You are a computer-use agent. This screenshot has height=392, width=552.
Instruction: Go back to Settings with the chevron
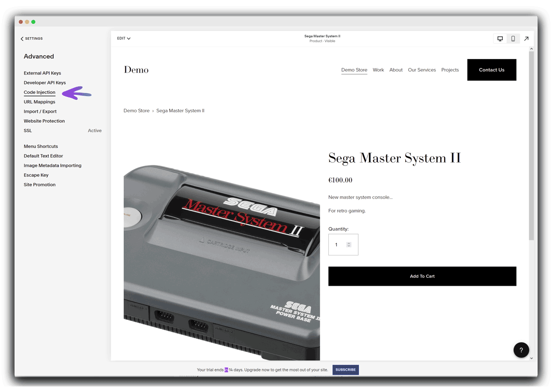pos(22,39)
